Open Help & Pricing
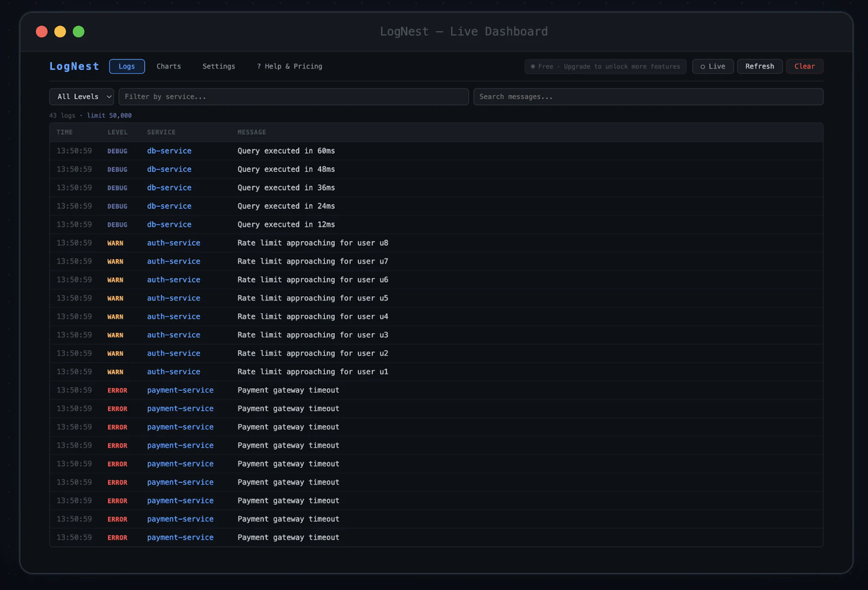 (x=290, y=66)
